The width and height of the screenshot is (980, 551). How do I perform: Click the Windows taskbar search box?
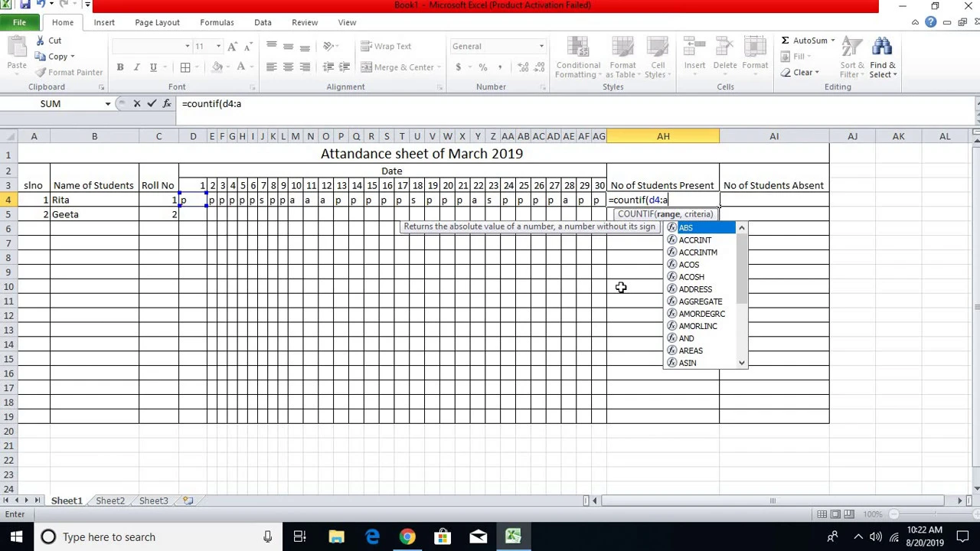(x=157, y=536)
